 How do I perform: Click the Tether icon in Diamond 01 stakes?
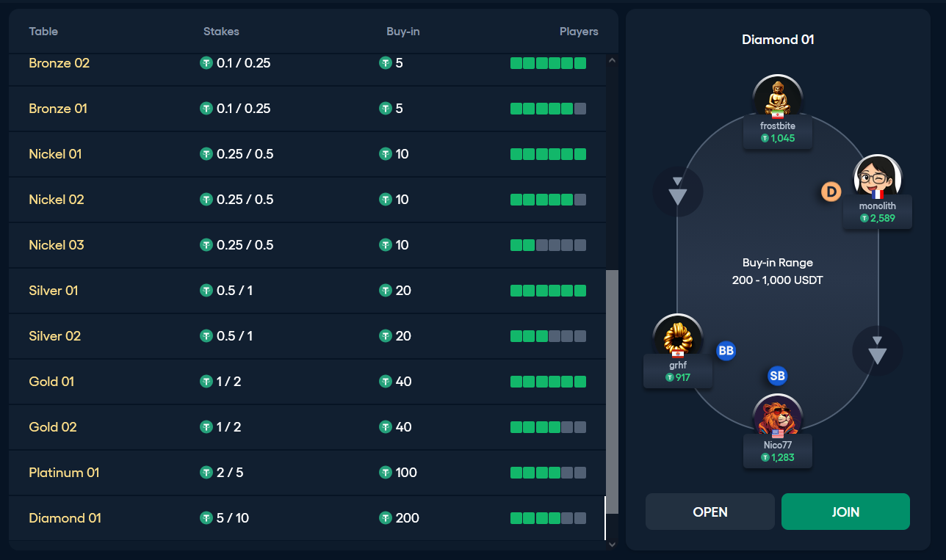click(206, 518)
